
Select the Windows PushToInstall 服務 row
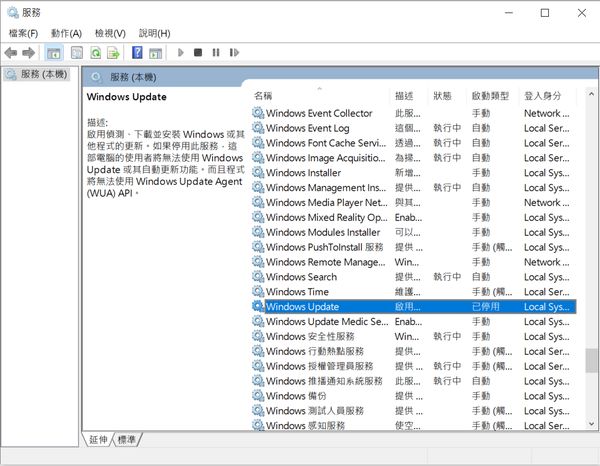[x=414, y=247]
